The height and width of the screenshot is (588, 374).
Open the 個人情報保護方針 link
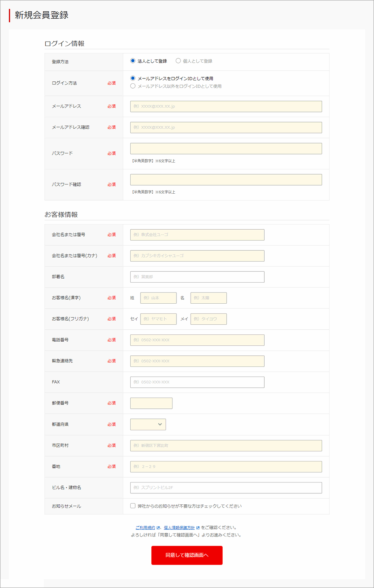pyautogui.click(x=176, y=528)
